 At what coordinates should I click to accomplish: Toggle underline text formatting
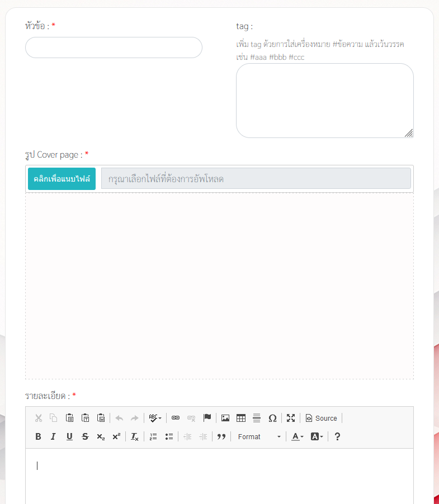tap(69, 436)
